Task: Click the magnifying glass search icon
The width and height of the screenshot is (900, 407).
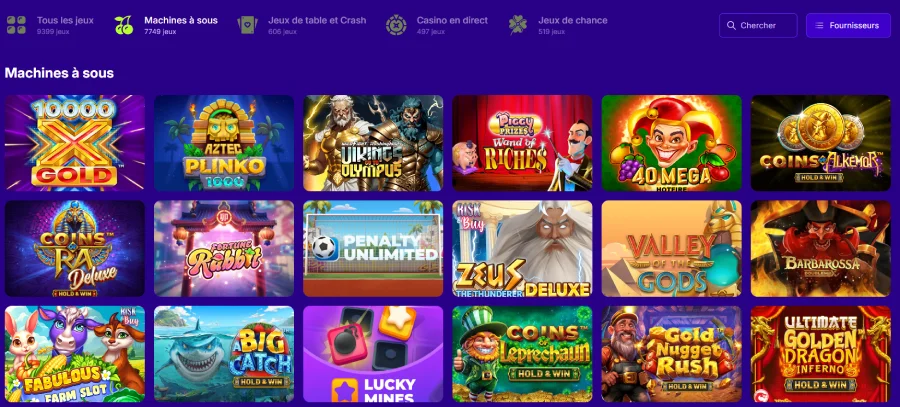Action: pos(731,25)
